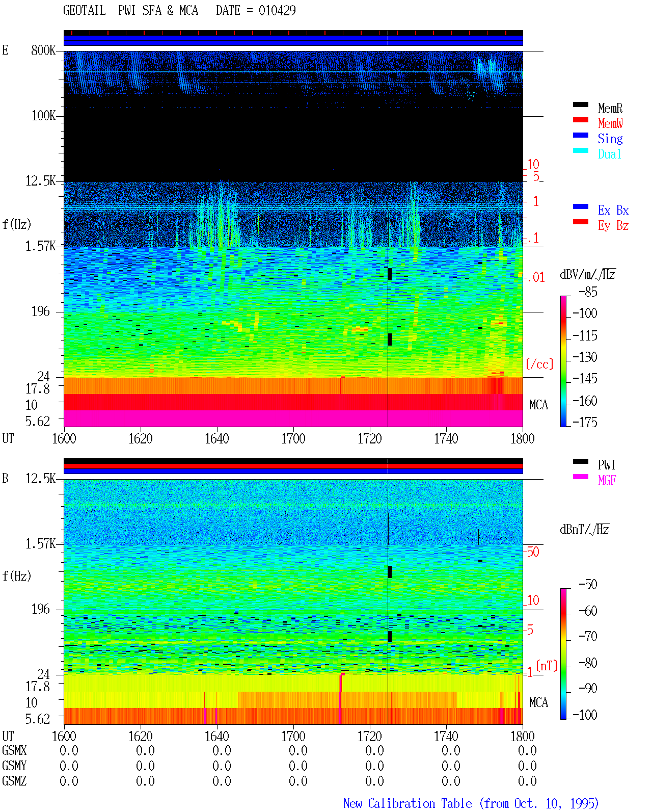652x812 pixels.
Task: Click the DATE = 010429 label
Action: point(256,10)
